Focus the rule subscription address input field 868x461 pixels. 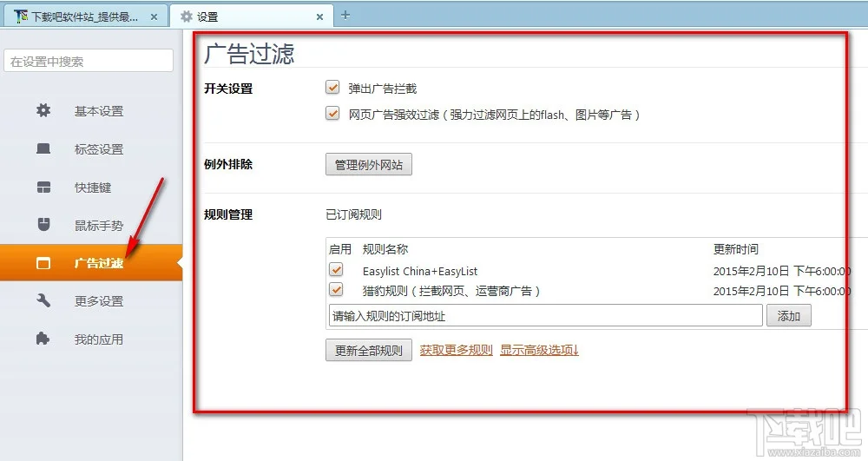[x=545, y=316]
